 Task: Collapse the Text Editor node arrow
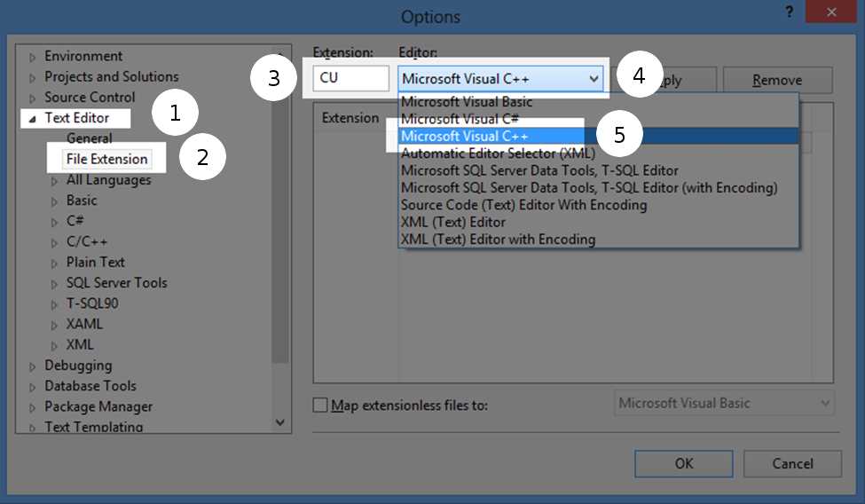coord(32,119)
